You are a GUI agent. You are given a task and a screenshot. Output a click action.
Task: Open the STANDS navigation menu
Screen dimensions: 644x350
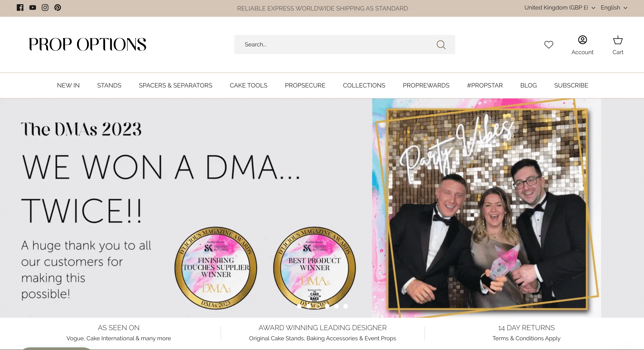point(109,85)
